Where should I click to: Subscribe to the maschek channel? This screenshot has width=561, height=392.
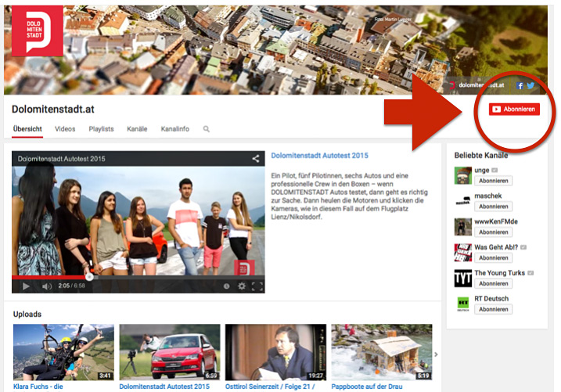[494, 207]
